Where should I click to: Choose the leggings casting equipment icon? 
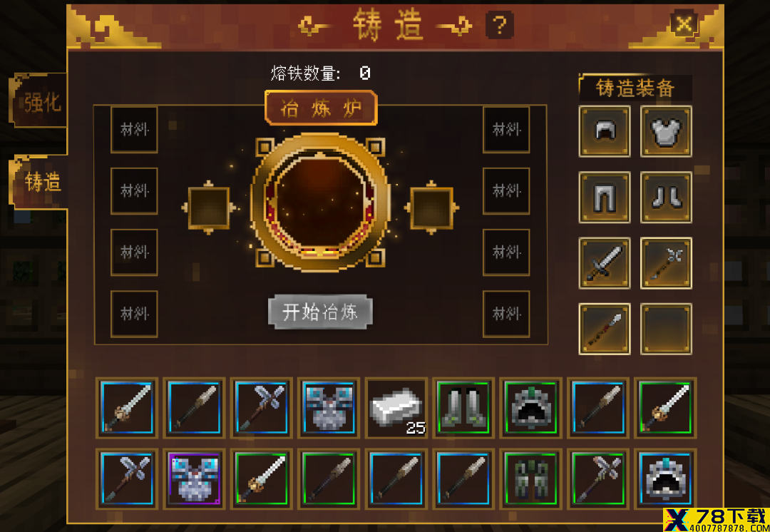605,197
